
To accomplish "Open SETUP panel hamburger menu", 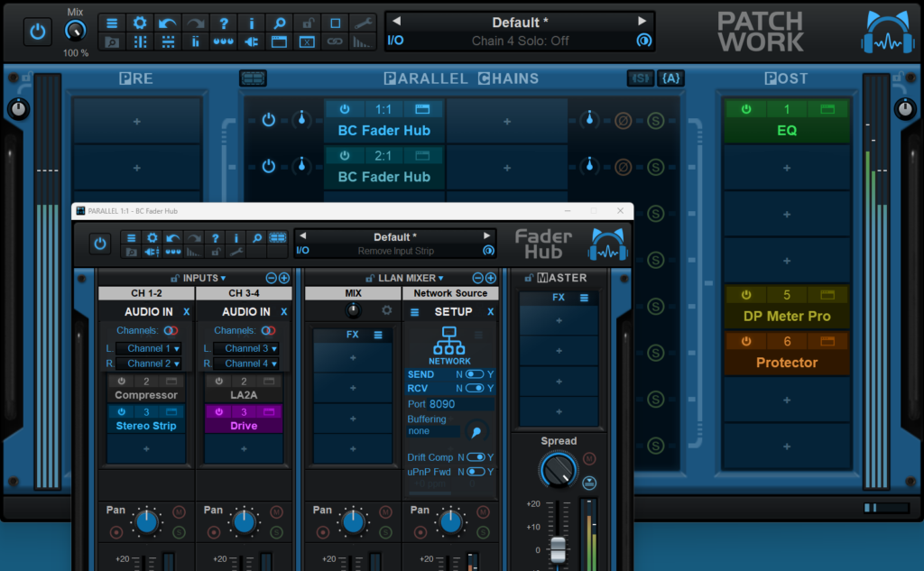I will coord(414,312).
